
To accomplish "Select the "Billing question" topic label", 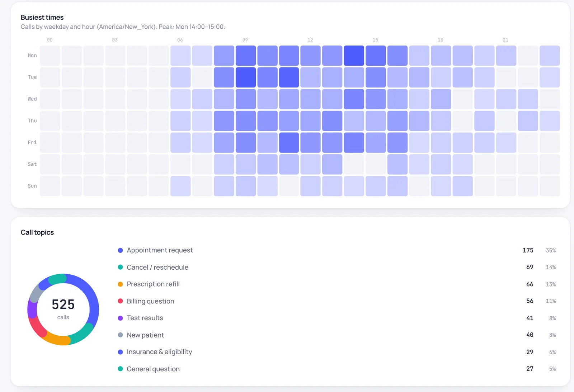I will pos(150,301).
